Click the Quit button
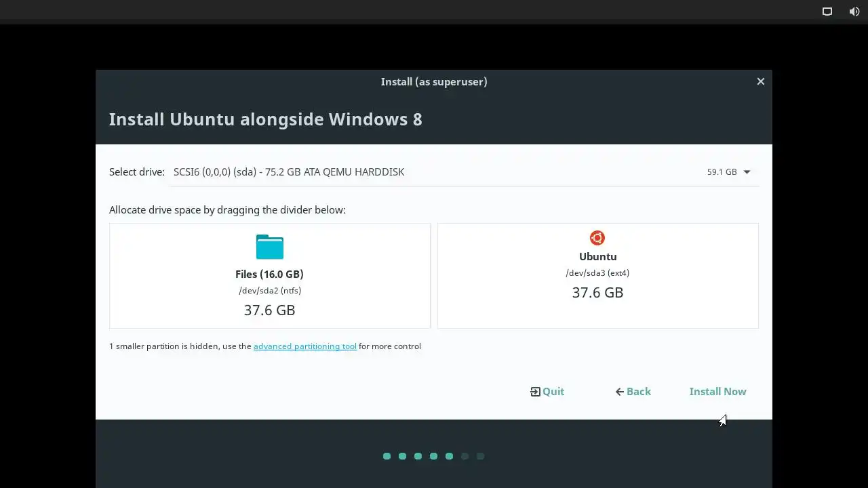The width and height of the screenshot is (868, 488). [x=547, y=392]
